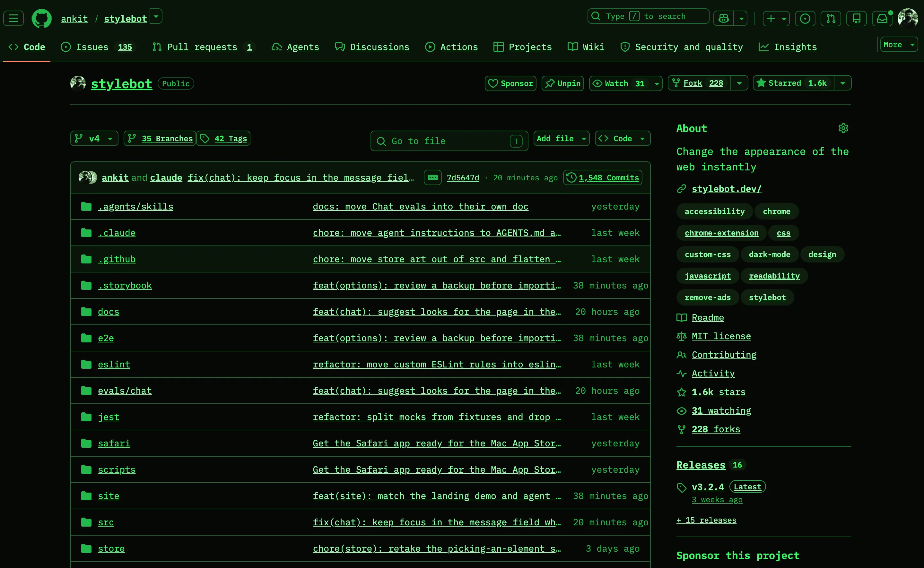
Task: Open the Readme link in About
Action: (x=708, y=318)
